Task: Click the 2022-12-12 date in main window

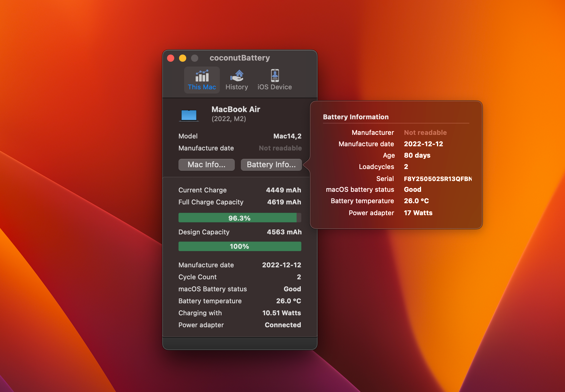Action: (282, 265)
